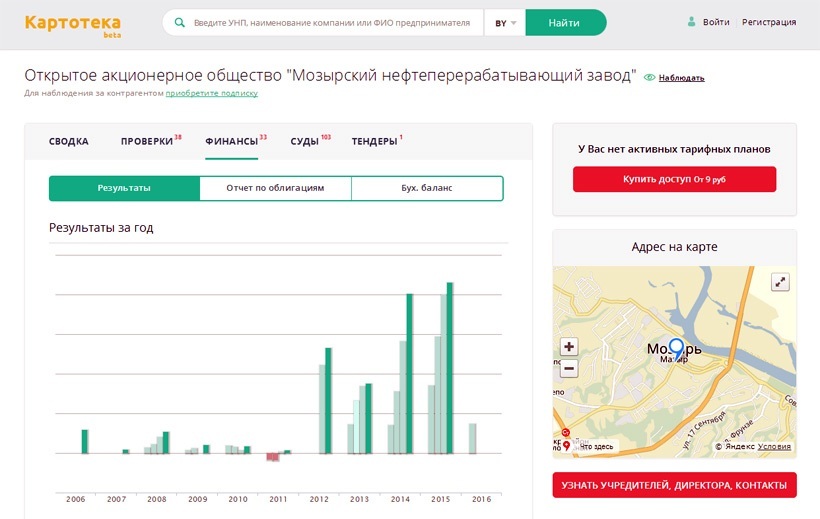The width and height of the screenshot is (820, 519).
Task: Click the tallest 2015 chart bar
Action: pos(450,367)
